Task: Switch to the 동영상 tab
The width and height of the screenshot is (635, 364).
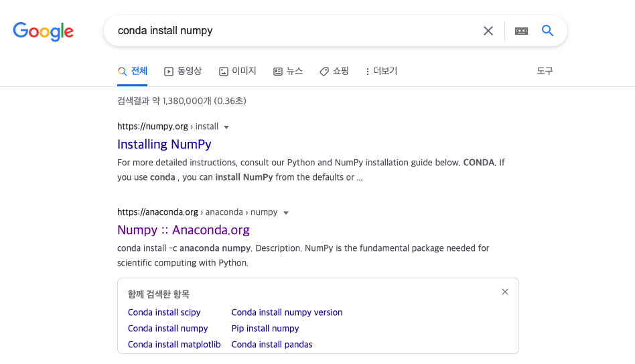Action: [183, 71]
